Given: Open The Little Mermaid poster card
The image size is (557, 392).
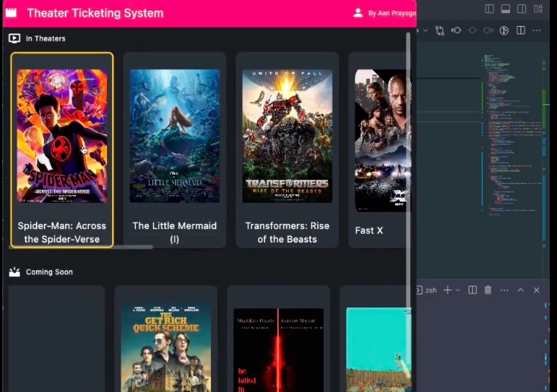Looking at the screenshot, I should point(174,136).
